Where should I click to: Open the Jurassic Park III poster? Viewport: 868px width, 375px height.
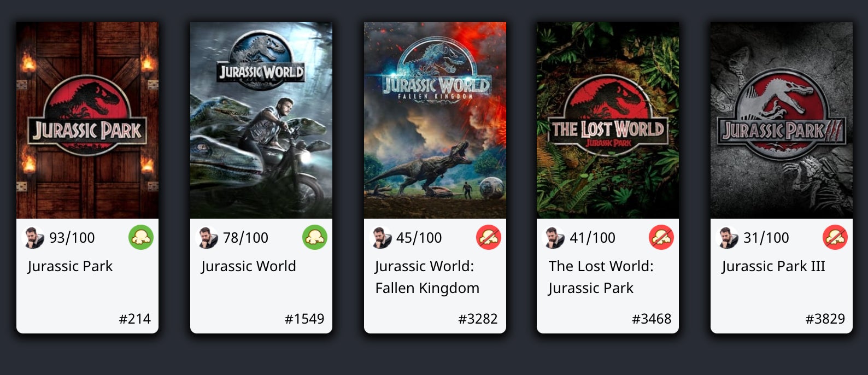782,120
